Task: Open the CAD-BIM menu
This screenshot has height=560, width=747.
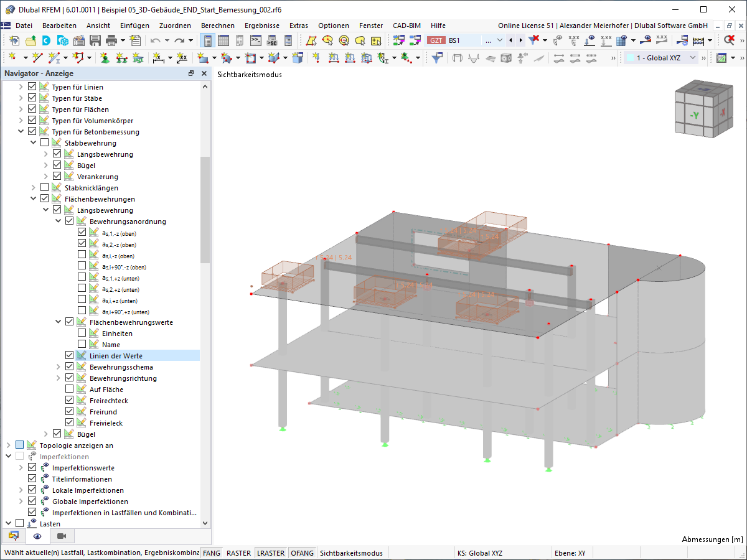Action: [406, 26]
